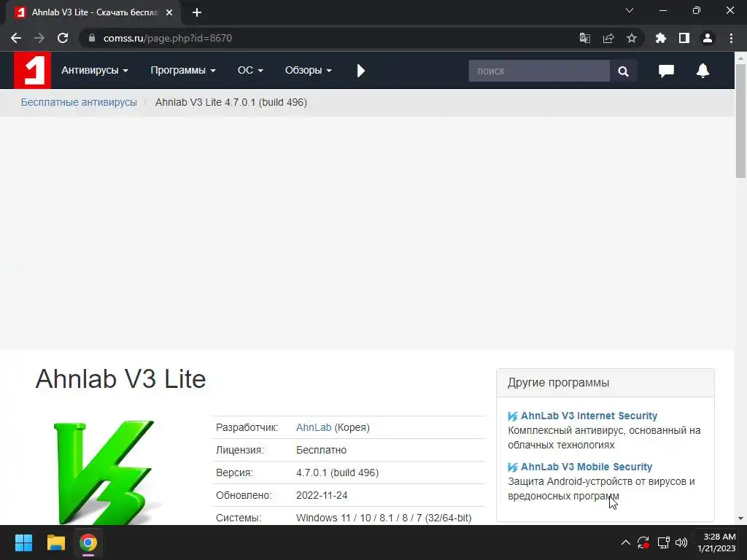Go back with the browser back arrow
The height and width of the screenshot is (560, 747).
tap(16, 38)
